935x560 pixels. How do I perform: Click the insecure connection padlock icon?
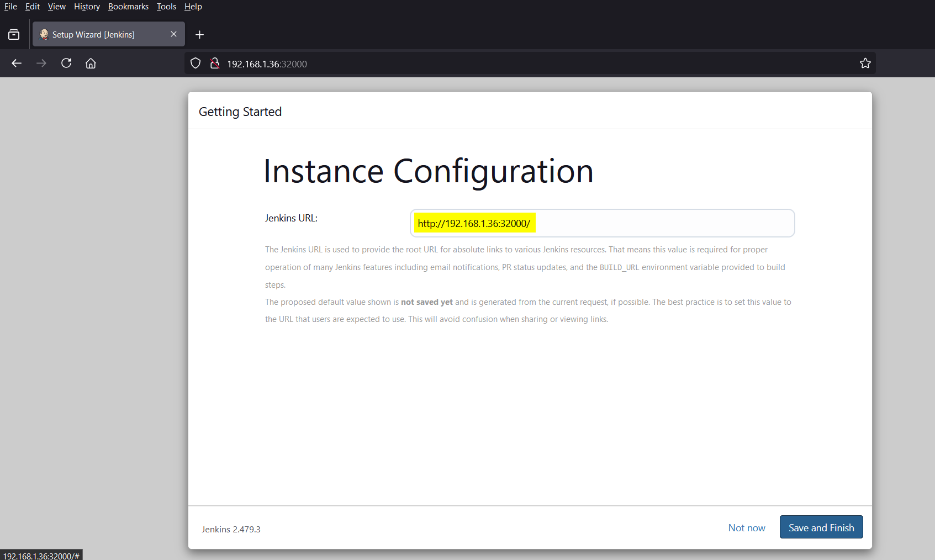(215, 64)
